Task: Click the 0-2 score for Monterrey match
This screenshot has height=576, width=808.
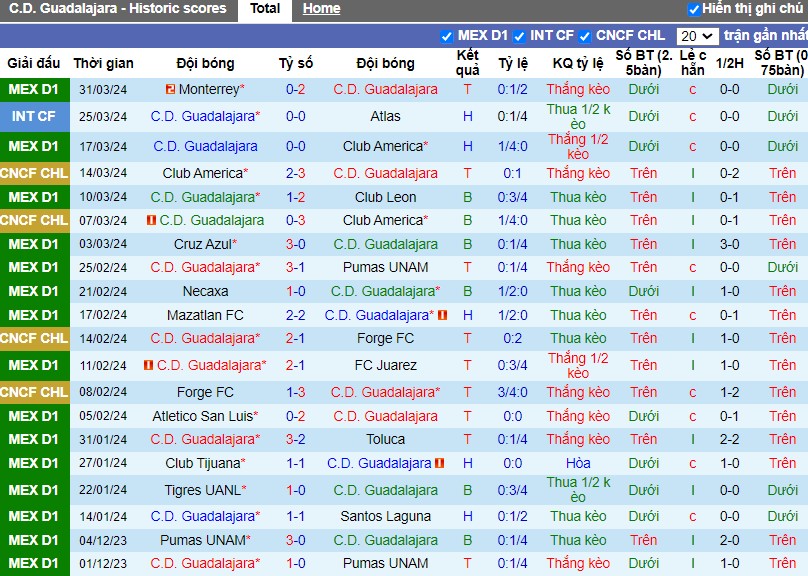Action: (296, 90)
